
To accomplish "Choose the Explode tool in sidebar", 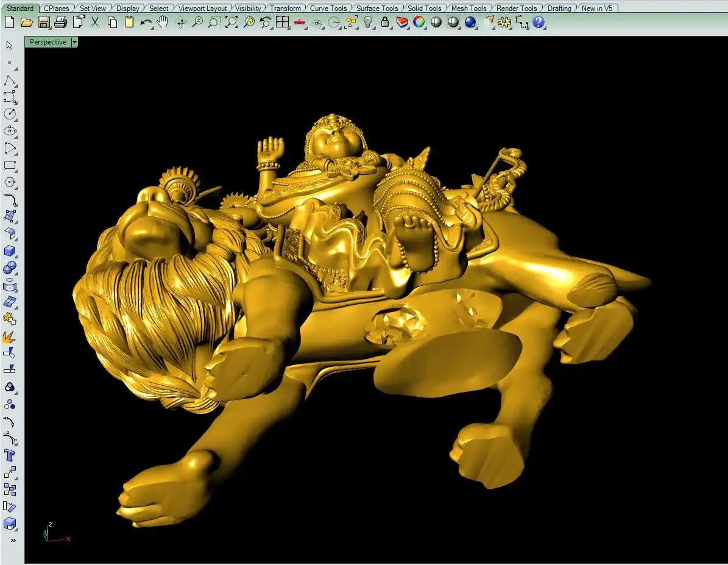I will click(x=10, y=336).
